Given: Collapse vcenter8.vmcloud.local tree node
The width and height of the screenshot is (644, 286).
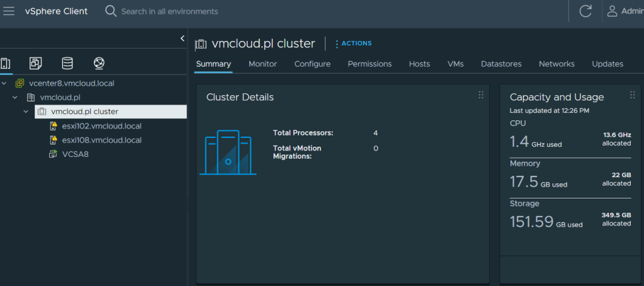Looking at the screenshot, I should (x=4, y=83).
